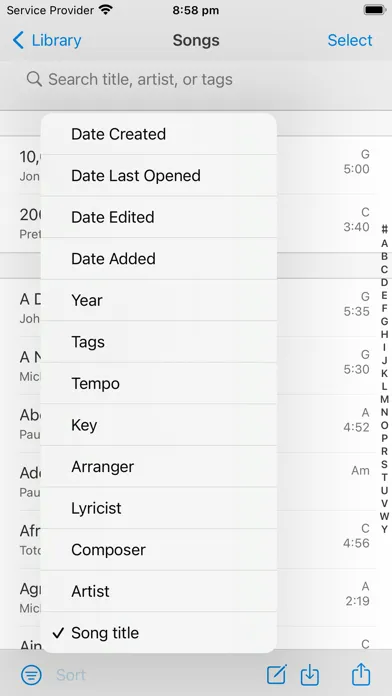
Task: Jump to letter S in index bar
Action: [x=384, y=464]
